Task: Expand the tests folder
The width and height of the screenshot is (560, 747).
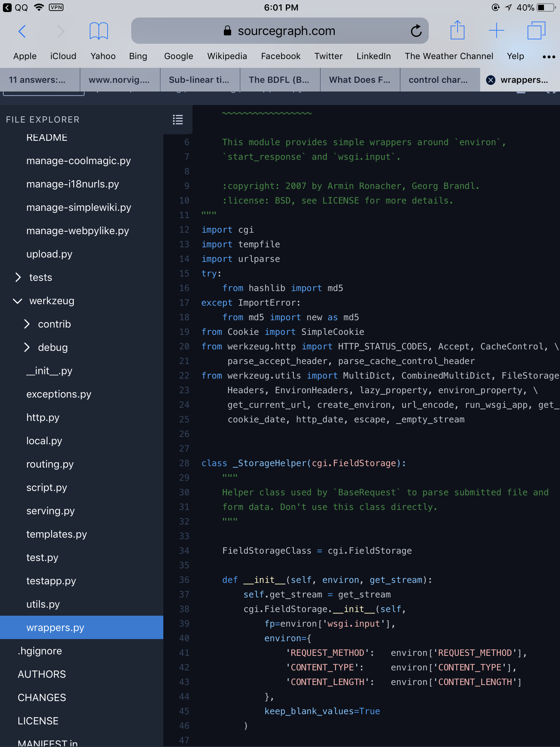Action: pos(17,277)
